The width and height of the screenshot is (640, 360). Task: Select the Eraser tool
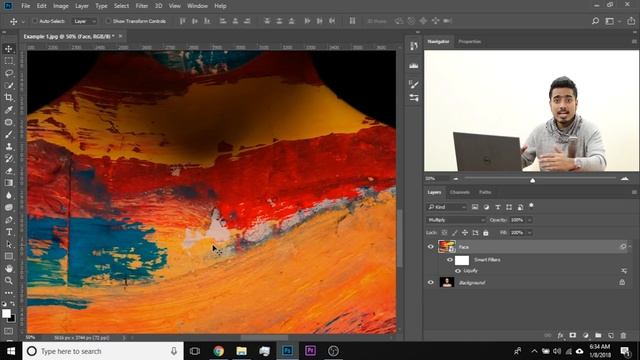[x=9, y=171]
